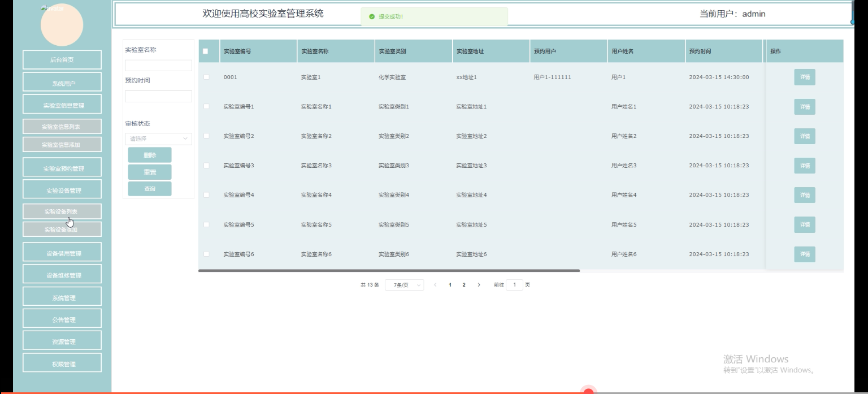Click the 实验室类别5 cell
868x394 pixels.
[x=394, y=224]
